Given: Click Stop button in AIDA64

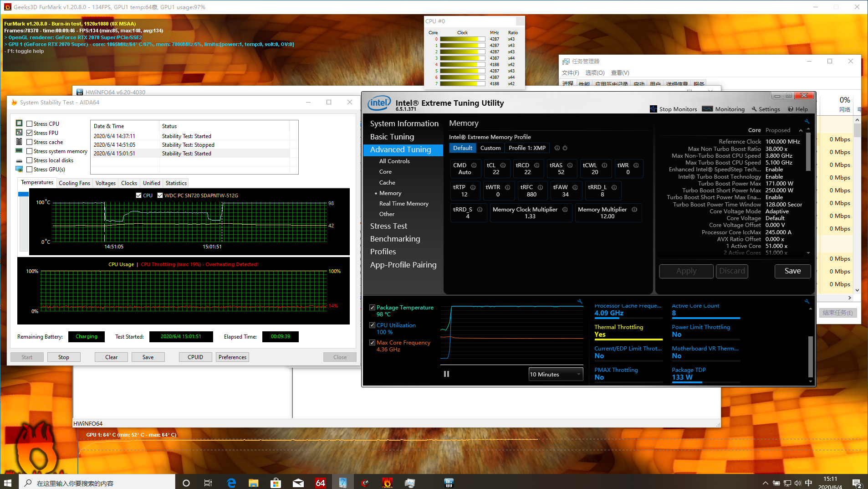Looking at the screenshot, I should click(x=64, y=357).
